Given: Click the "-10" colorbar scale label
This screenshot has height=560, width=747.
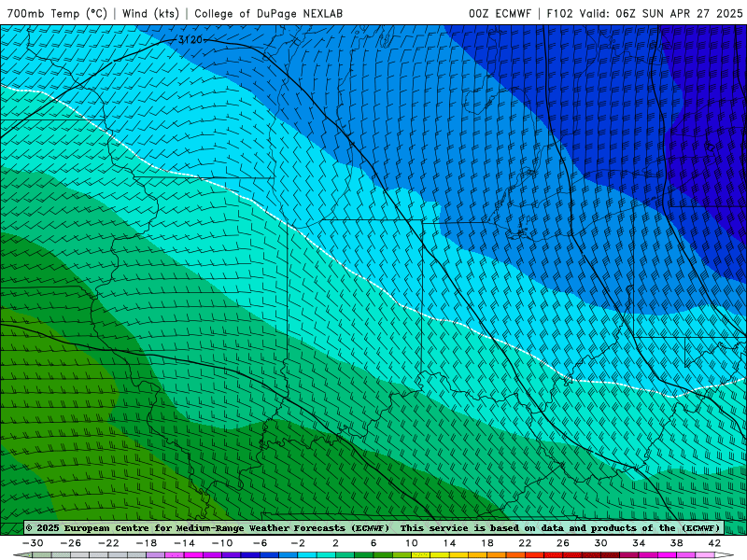Looking at the screenshot, I should [222, 543].
